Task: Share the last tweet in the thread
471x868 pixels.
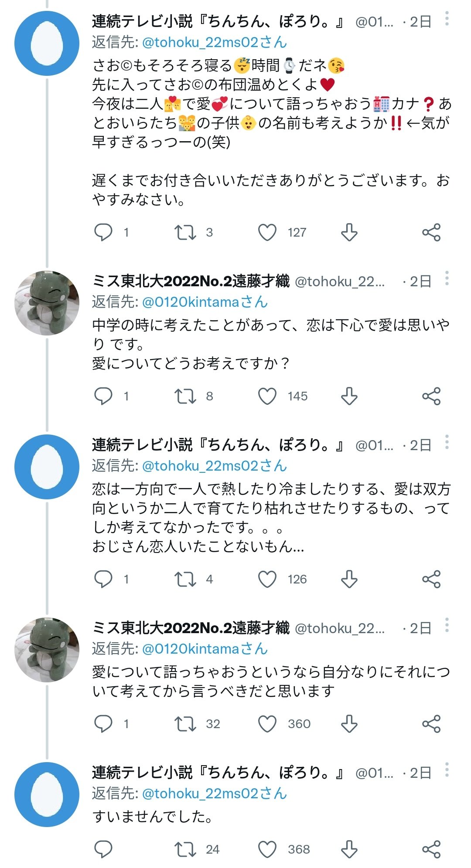Action: [x=431, y=849]
